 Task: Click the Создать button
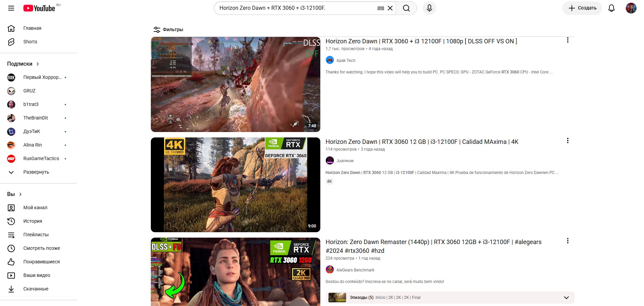(x=582, y=8)
